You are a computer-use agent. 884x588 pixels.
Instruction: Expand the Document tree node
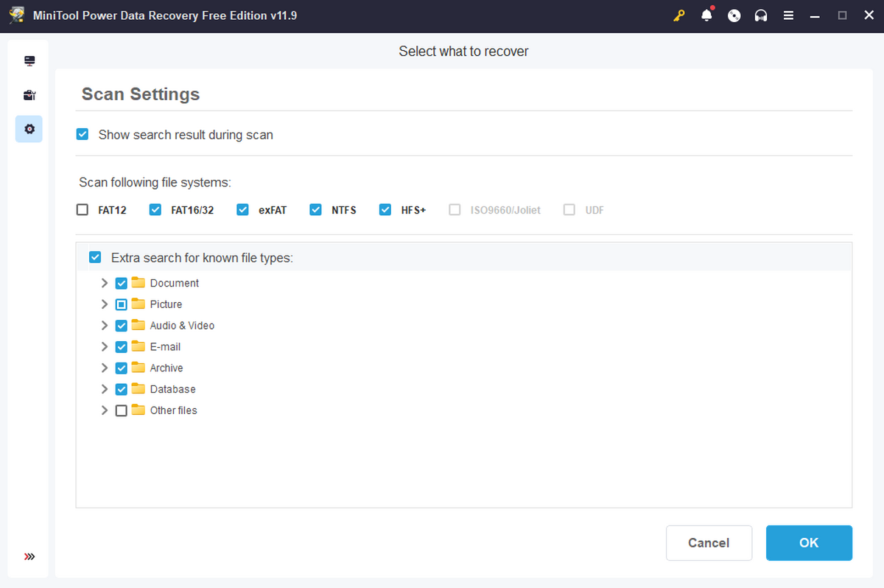(105, 283)
